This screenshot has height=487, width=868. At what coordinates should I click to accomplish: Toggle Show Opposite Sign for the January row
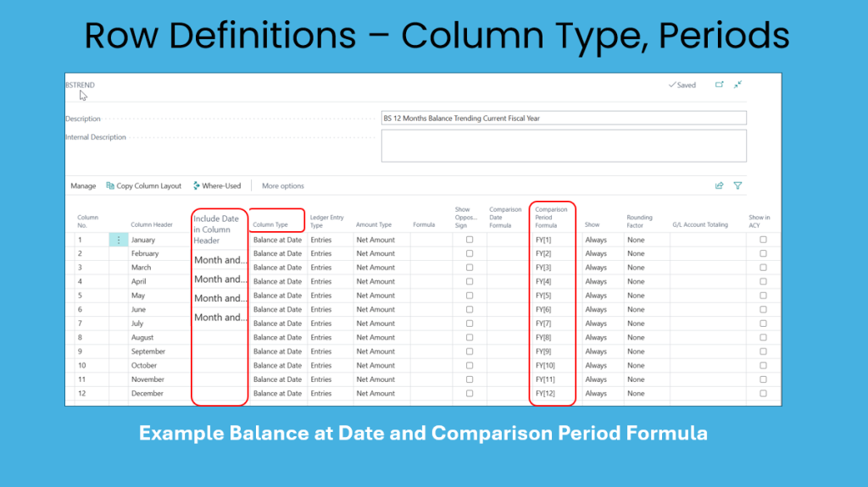click(x=470, y=240)
